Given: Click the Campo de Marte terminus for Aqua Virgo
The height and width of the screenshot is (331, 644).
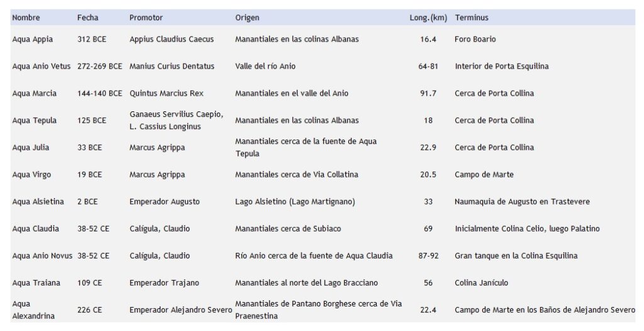Looking at the screenshot, I should [484, 175].
